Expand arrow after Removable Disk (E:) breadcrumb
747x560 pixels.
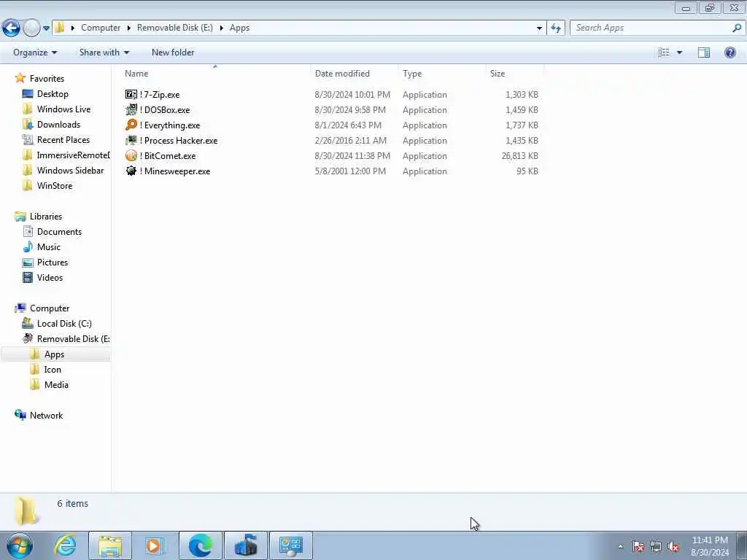(222, 28)
